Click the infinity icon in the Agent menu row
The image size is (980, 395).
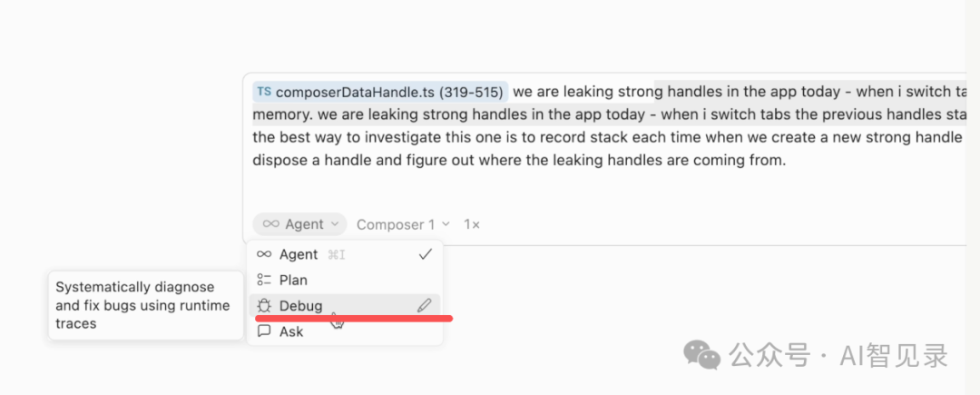tap(264, 254)
